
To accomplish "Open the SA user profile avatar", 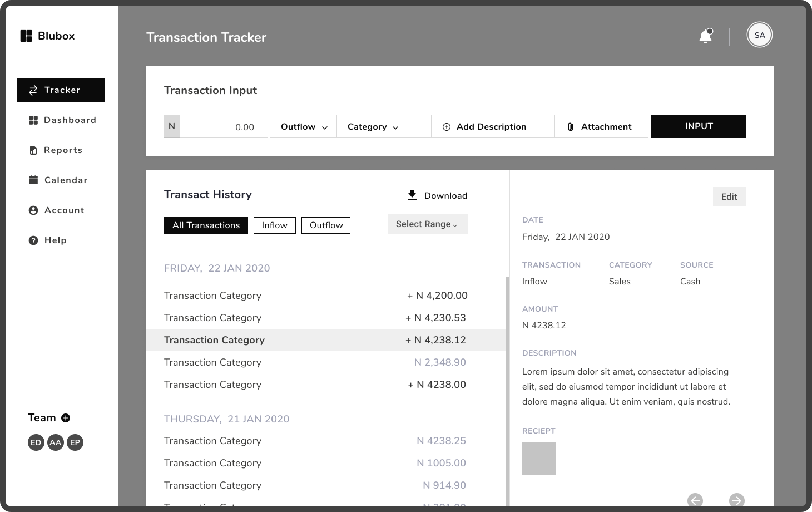I will (x=759, y=35).
